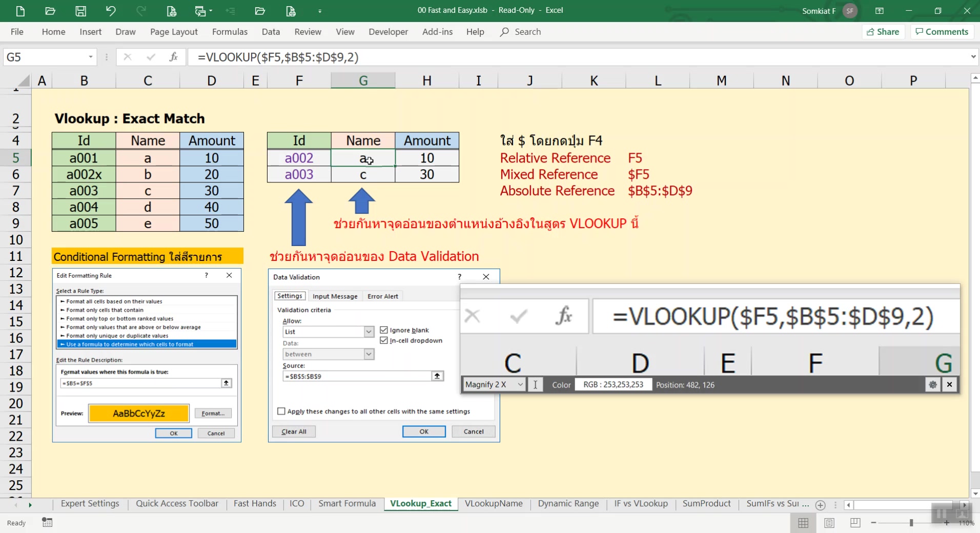The height and width of the screenshot is (533, 980).
Task: Check Apply these changes to all other cells
Action: tap(281, 411)
